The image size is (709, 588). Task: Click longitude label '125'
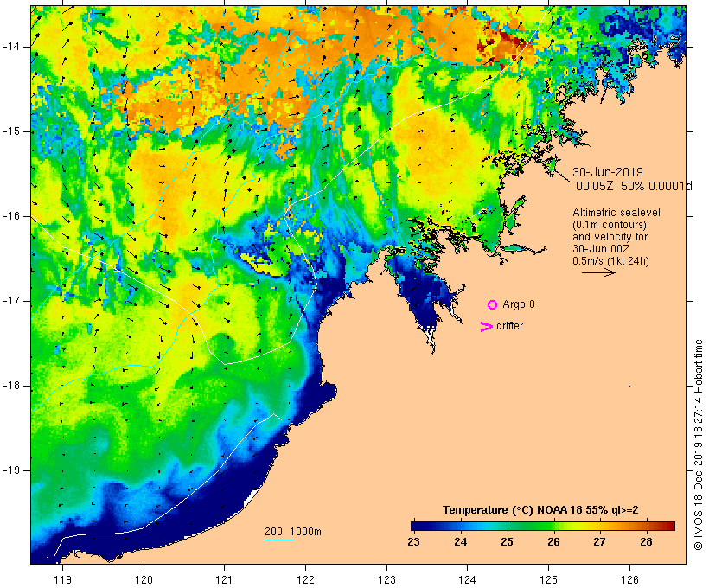point(548,580)
